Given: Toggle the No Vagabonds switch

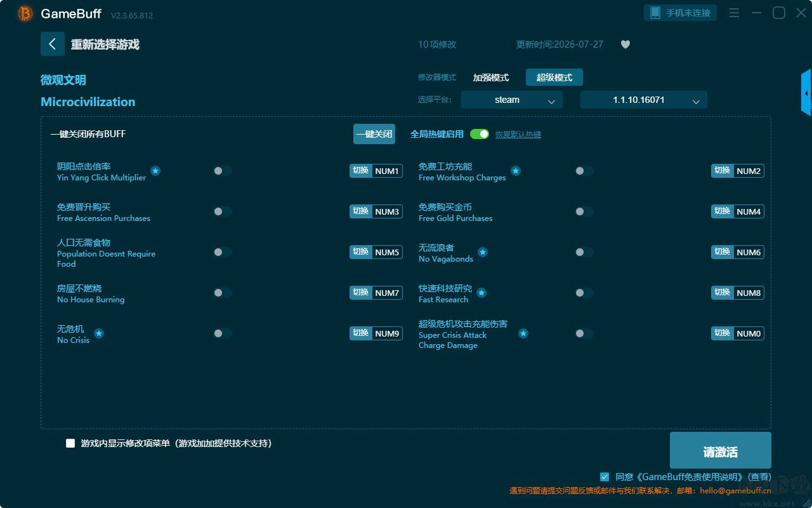Looking at the screenshot, I should [584, 252].
